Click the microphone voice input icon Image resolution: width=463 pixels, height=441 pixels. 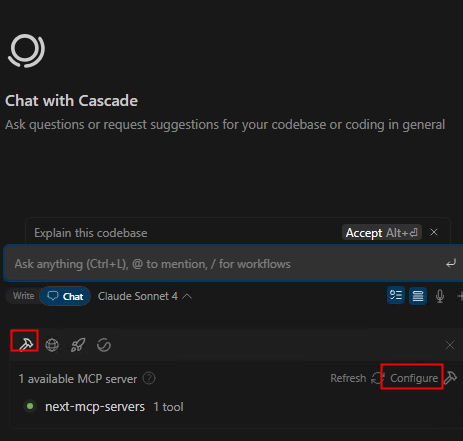pyautogui.click(x=440, y=296)
